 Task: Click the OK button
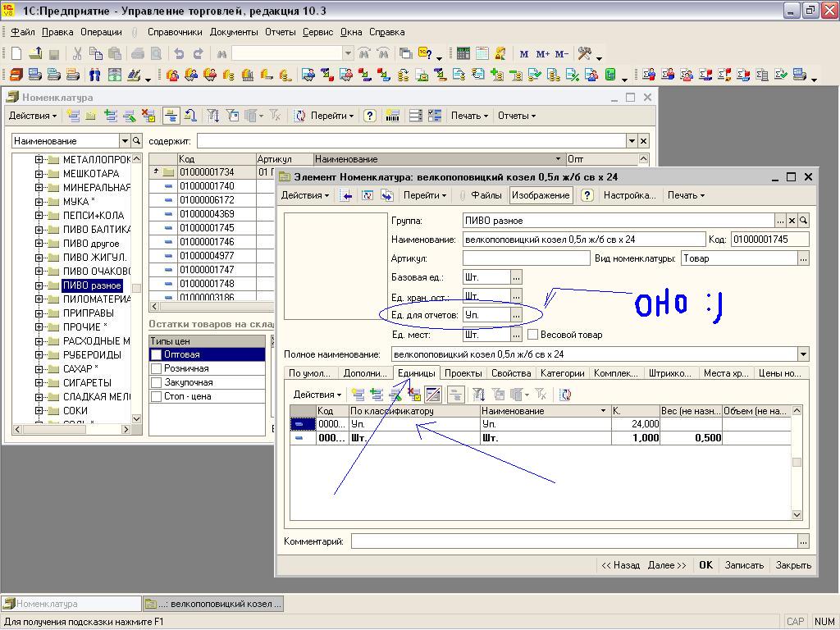(705, 565)
